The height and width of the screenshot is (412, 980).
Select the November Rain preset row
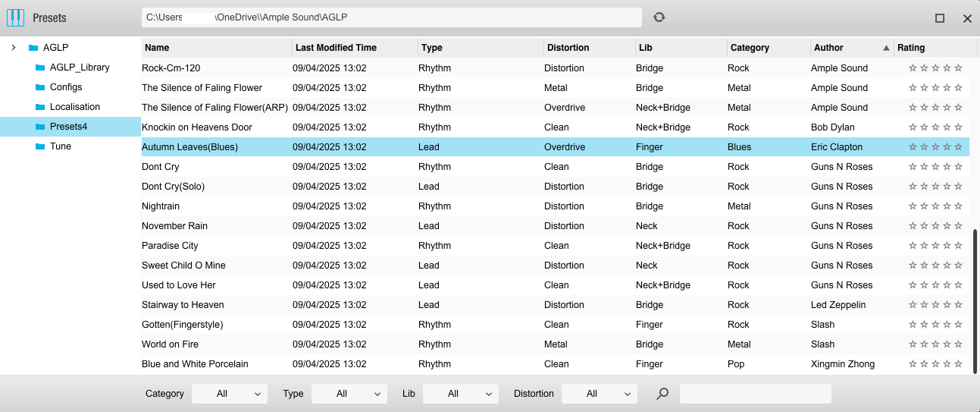point(174,226)
